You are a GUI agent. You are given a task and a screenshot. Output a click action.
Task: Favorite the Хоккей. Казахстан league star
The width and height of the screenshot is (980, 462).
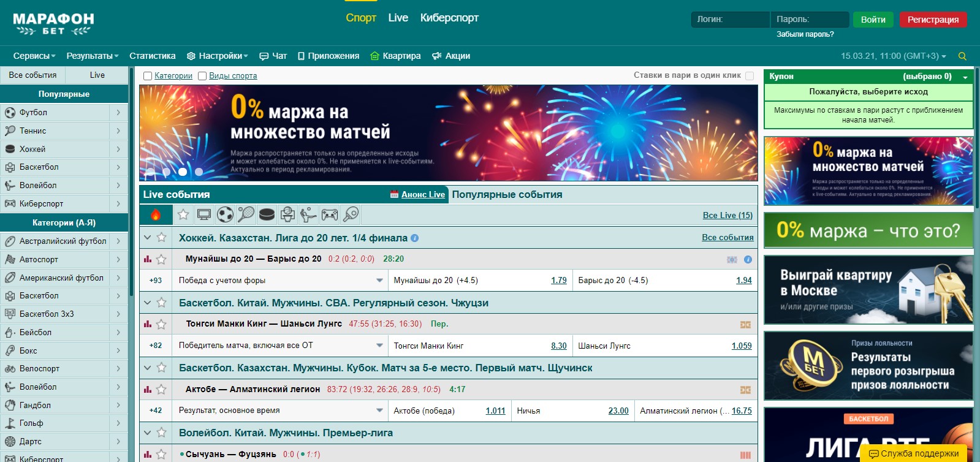(x=161, y=238)
